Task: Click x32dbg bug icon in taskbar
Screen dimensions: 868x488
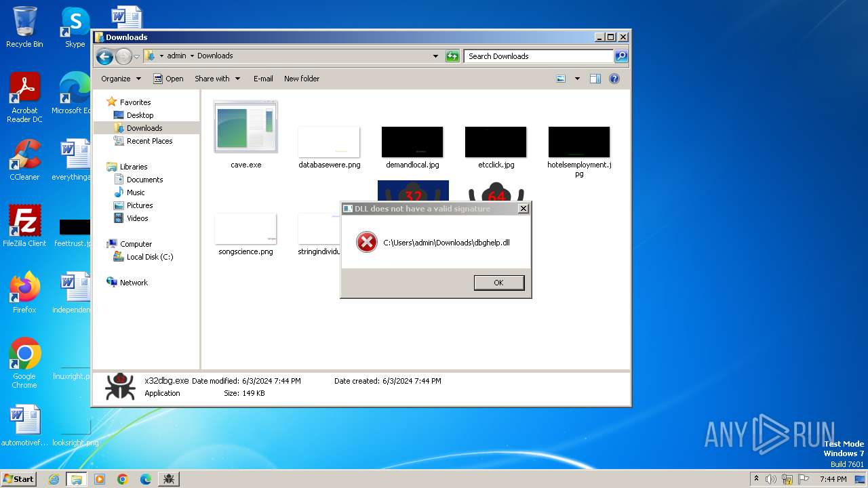Action: [x=169, y=479]
